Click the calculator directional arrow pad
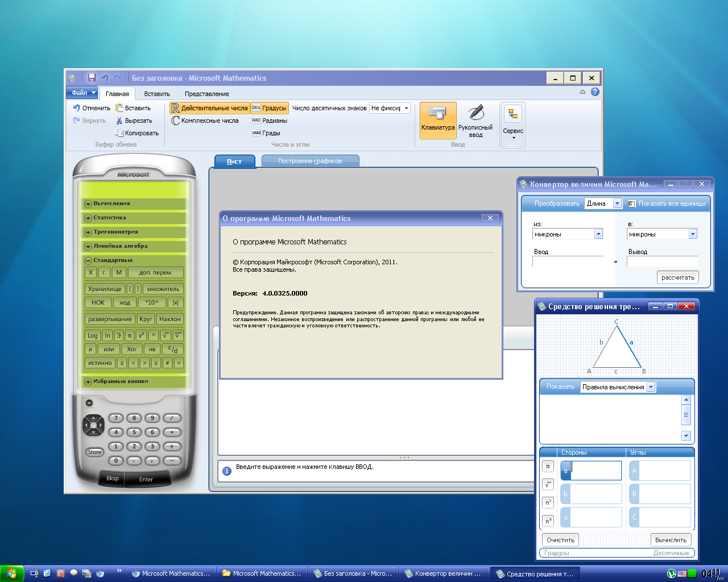Image resolution: width=728 pixels, height=582 pixels. point(94,425)
